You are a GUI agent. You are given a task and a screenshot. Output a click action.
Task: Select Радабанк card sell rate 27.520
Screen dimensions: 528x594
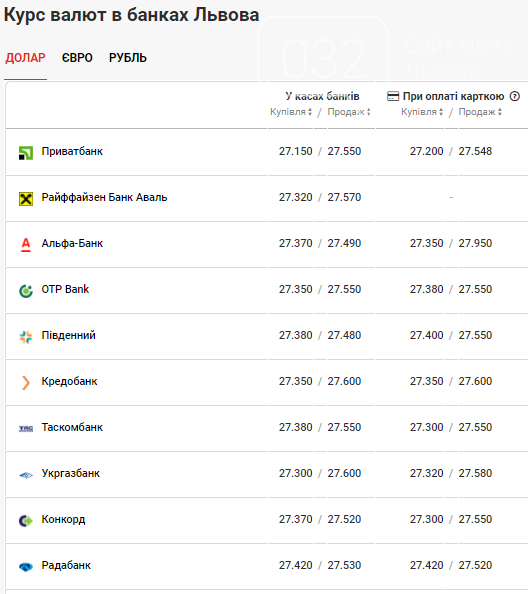tap(475, 566)
